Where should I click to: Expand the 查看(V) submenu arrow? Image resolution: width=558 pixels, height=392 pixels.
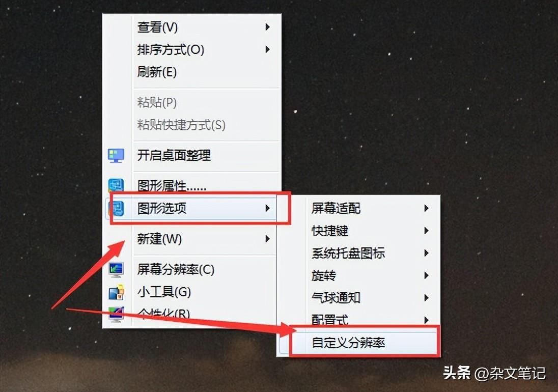pyautogui.click(x=267, y=27)
